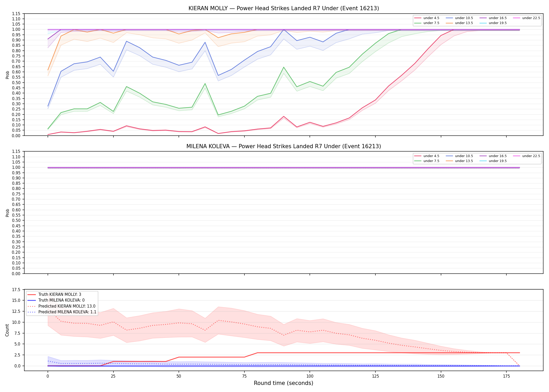Click the x-axis tick label "125"

tap(375, 376)
